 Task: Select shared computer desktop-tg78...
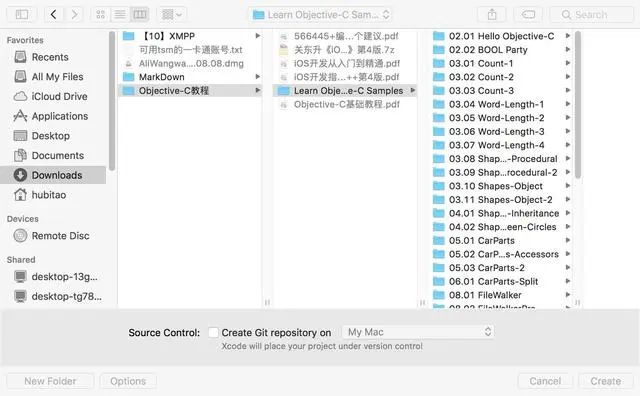pos(53,296)
